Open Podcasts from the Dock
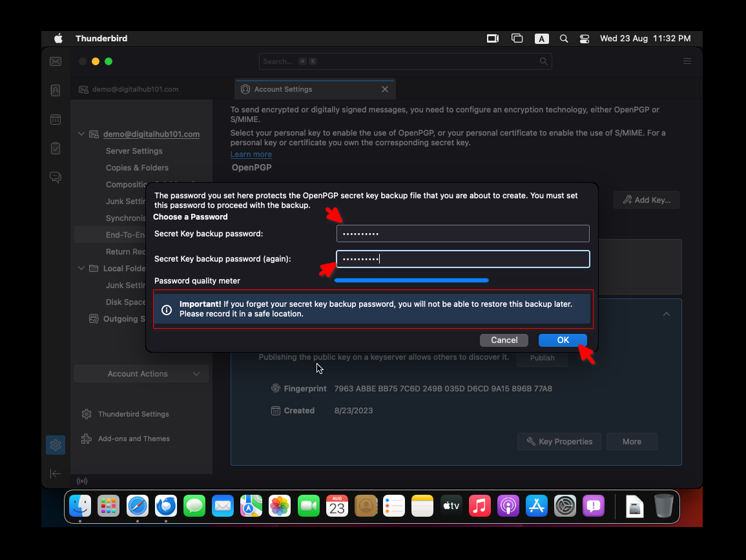This screenshot has height=560, width=746. [508, 506]
